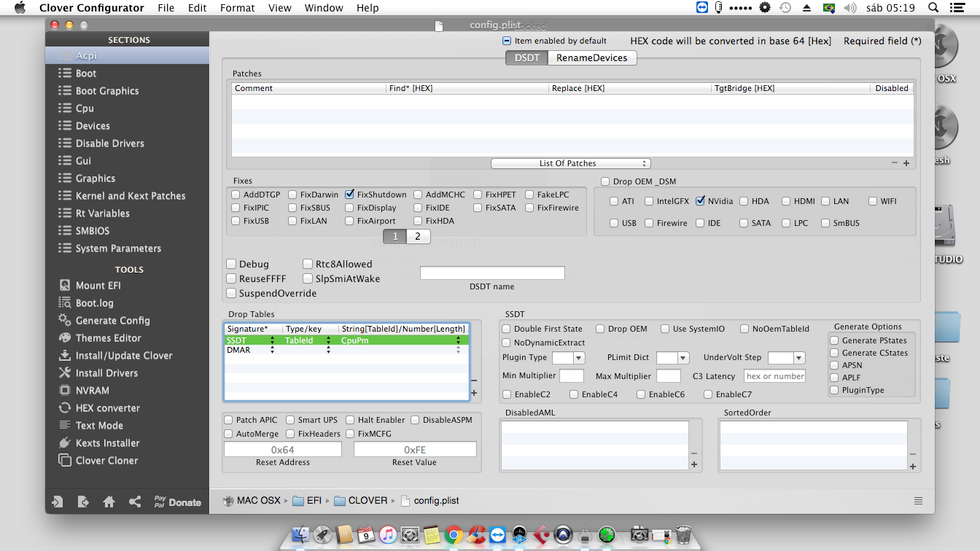
Task: Open Themes Editor tool
Action: pos(108,338)
